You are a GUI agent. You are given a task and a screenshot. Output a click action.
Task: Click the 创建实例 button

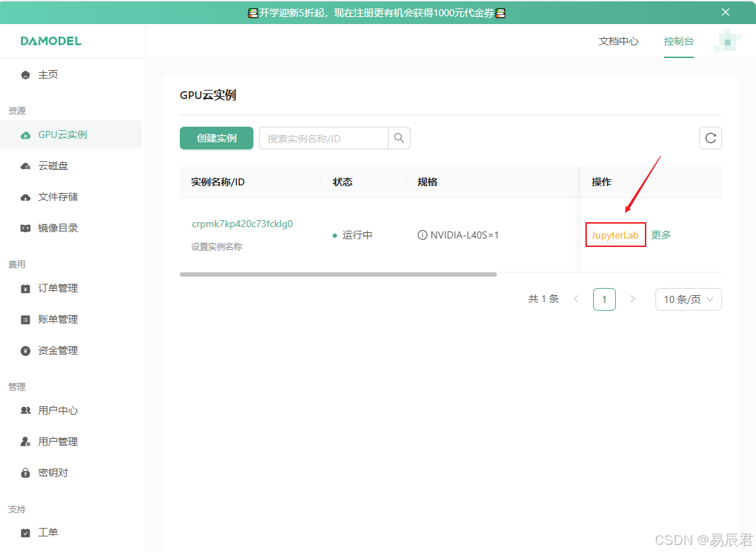click(x=217, y=139)
